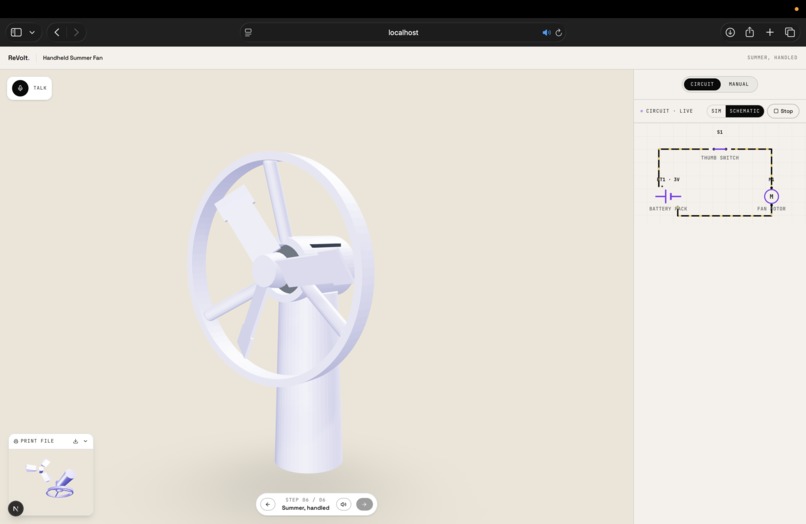Click the BATTERY PACK label
The image size is (806, 524).
click(668, 209)
